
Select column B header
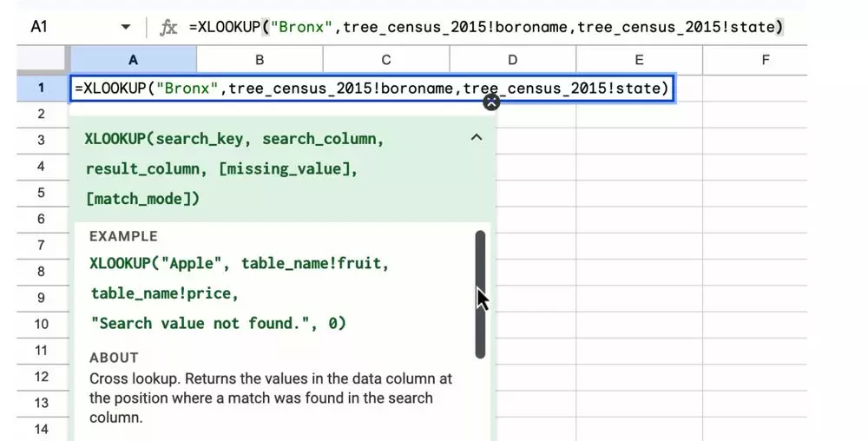(260, 60)
